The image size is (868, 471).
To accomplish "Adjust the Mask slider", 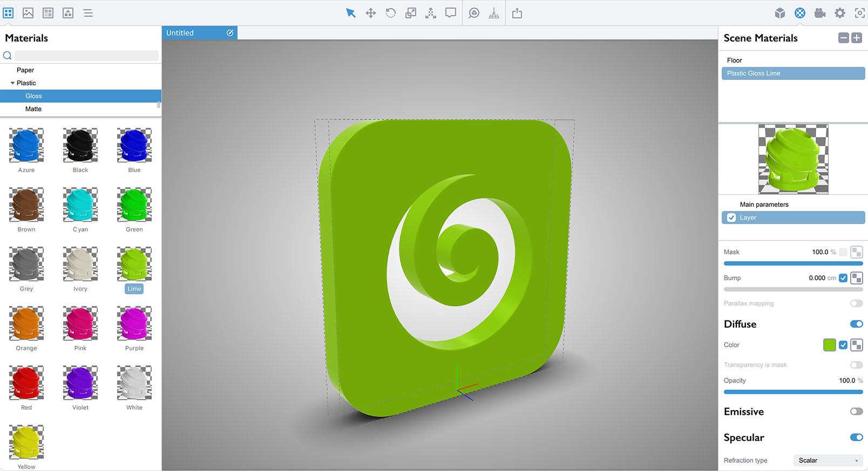I will [x=793, y=263].
